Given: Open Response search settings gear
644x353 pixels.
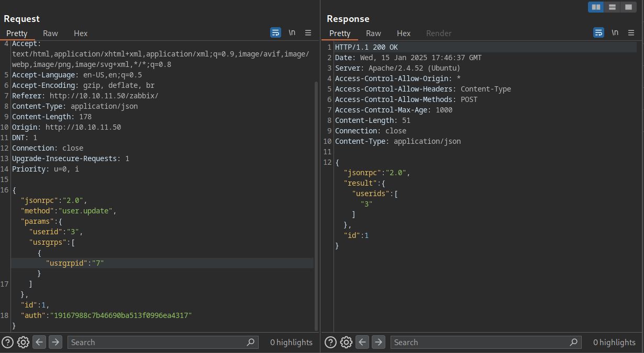Looking at the screenshot, I should [x=346, y=342].
